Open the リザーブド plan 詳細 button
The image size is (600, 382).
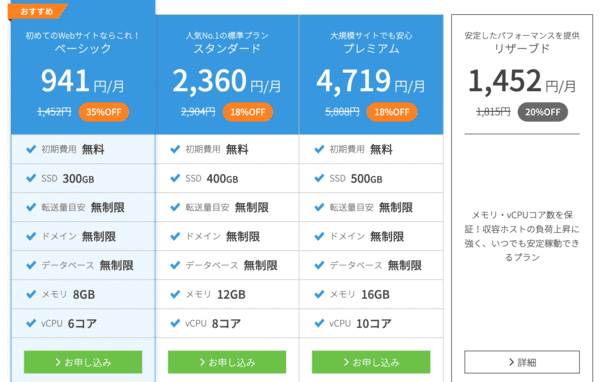point(522,362)
